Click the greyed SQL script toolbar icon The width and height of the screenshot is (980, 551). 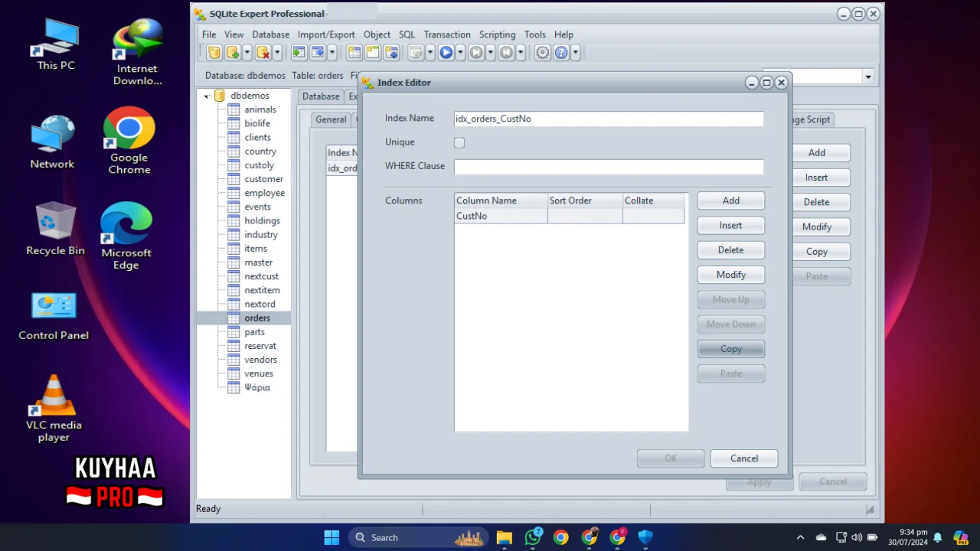(416, 53)
